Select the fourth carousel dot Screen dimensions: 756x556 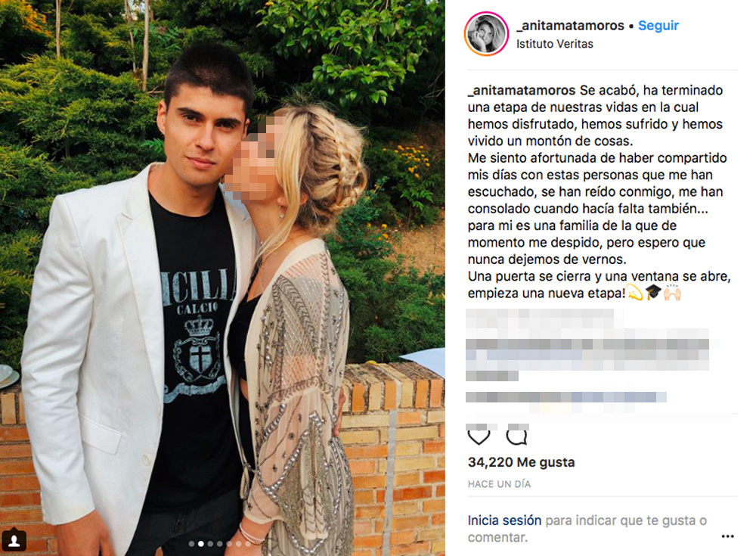pyautogui.click(x=220, y=544)
